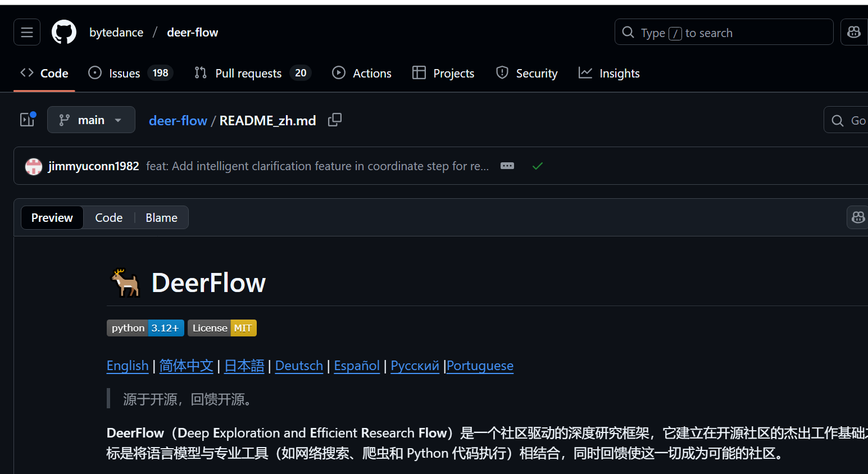Open the bytedance organization link
The image size is (868, 474).
click(116, 33)
